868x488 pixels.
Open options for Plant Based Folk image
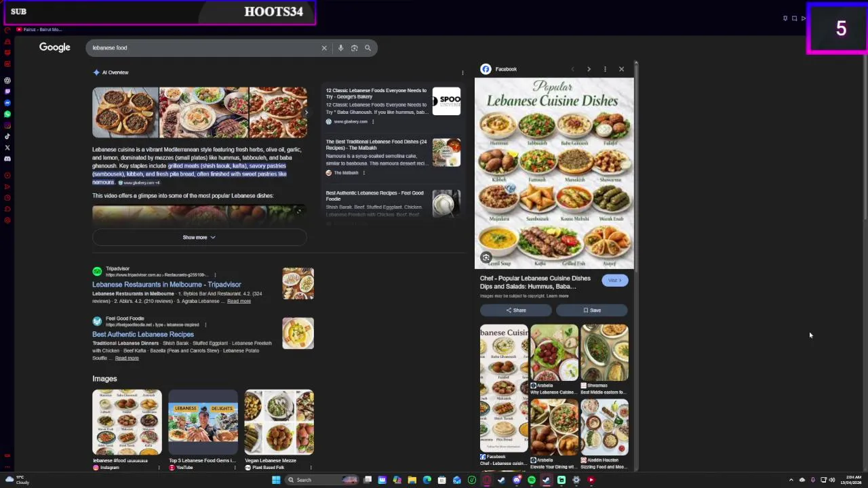point(311,468)
